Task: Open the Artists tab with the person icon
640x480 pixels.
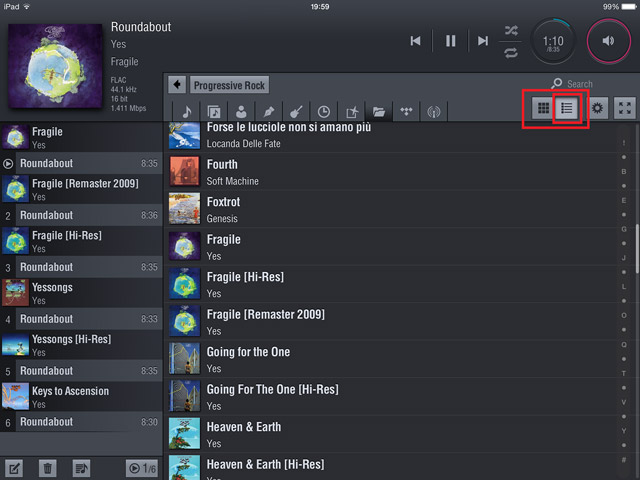Action: 241,111
